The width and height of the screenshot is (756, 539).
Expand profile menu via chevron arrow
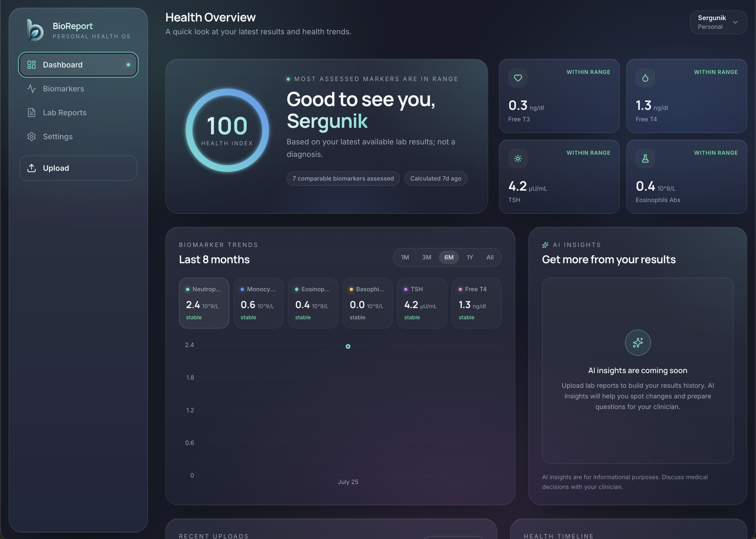tap(735, 22)
